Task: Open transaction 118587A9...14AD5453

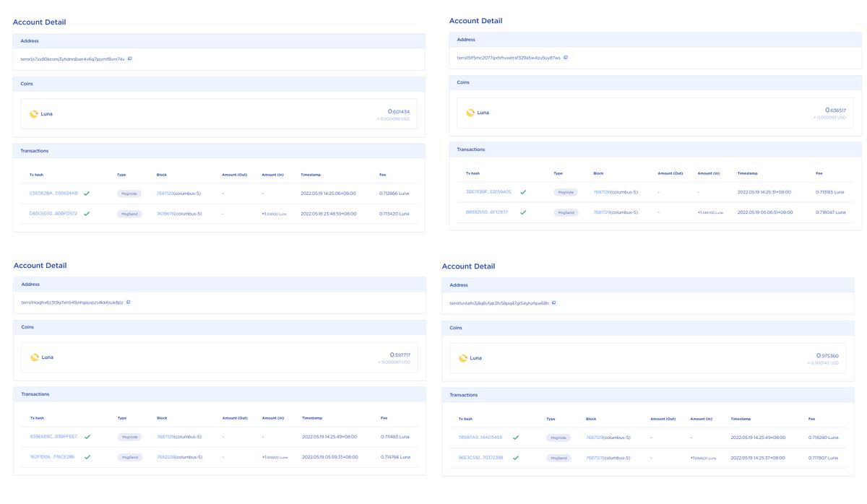Action: click(x=480, y=438)
